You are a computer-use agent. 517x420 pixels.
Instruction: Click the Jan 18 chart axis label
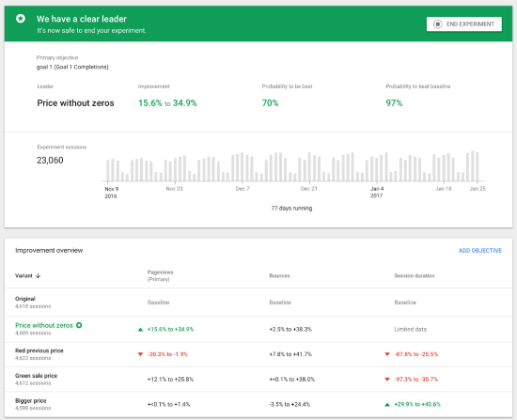(444, 189)
